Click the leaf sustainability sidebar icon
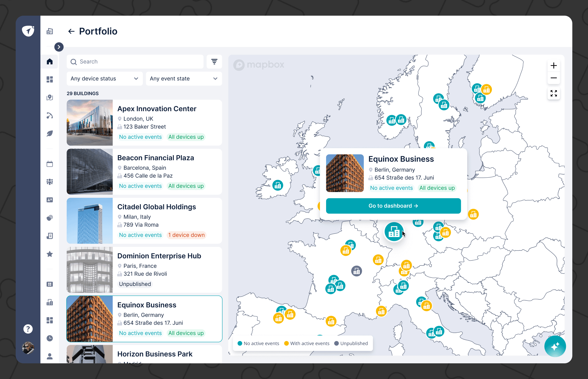The height and width of the screenshot is (379, 588). [49, 134]
